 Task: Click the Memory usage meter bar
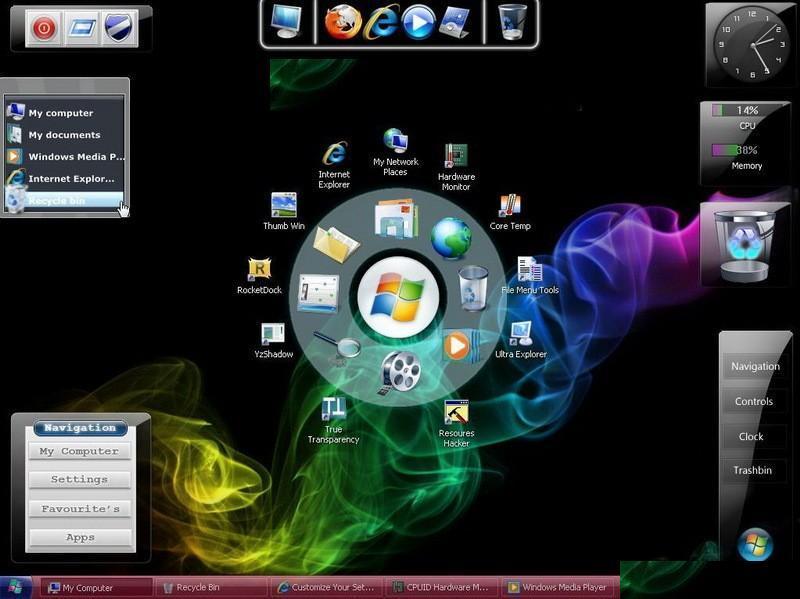[735, 150]
